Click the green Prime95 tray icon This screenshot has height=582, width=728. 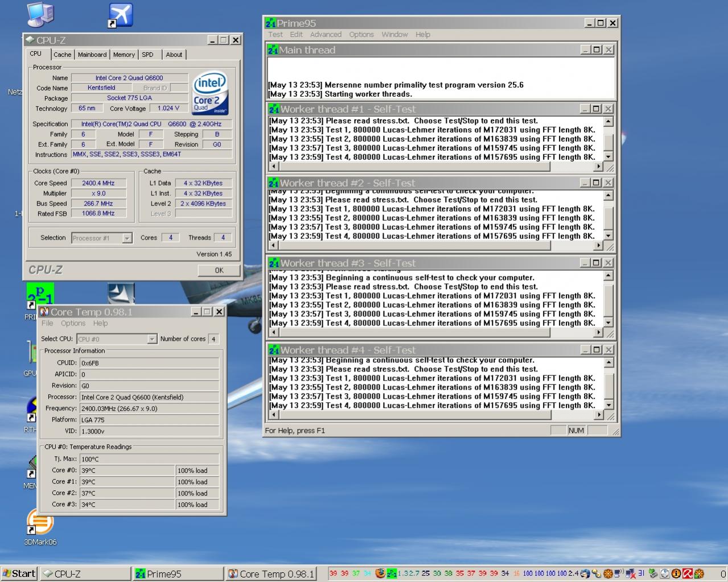pyautogui.click(x=392, y=573)
